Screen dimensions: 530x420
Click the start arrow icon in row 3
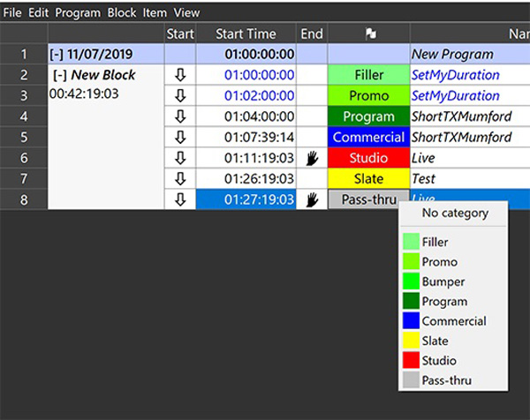tap(180, 96)
